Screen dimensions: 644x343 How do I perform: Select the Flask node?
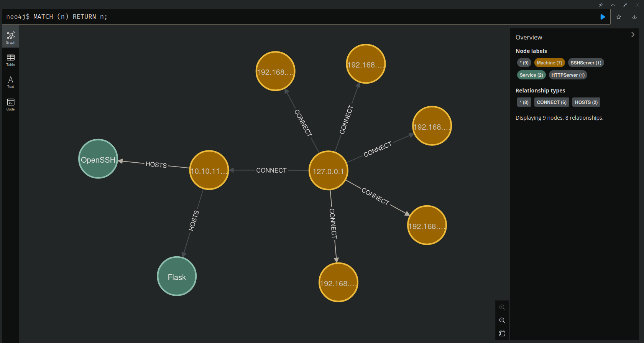177,277
